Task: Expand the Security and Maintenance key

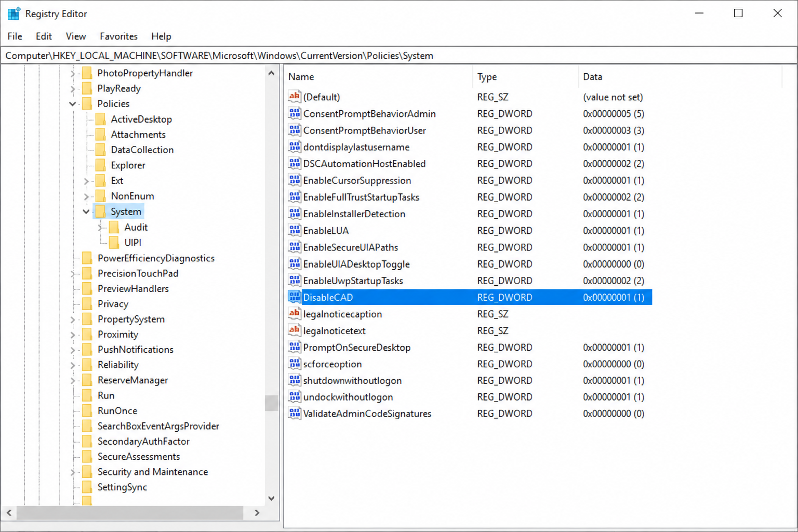Action: (x=73, y=472)
